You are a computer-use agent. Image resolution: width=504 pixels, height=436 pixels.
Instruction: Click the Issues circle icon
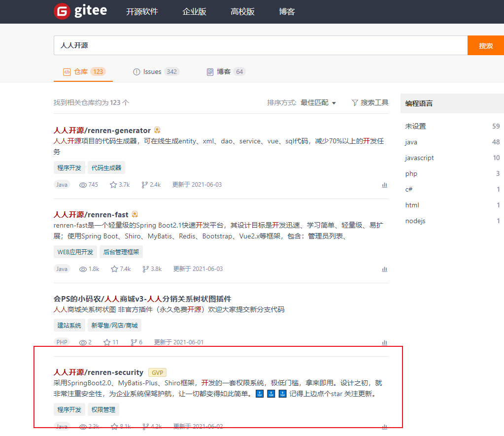pos(136,72)
